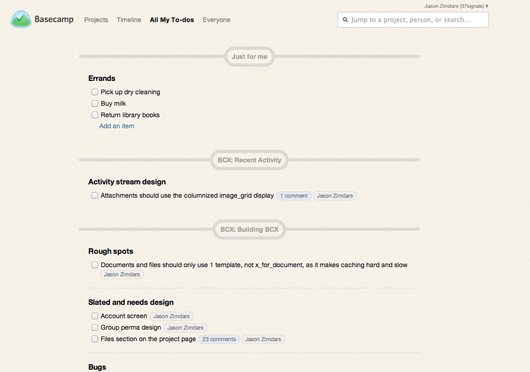Check off Pick up dry cleaning
This screenshot has height=372, width=530.
(x=94, y=92)
